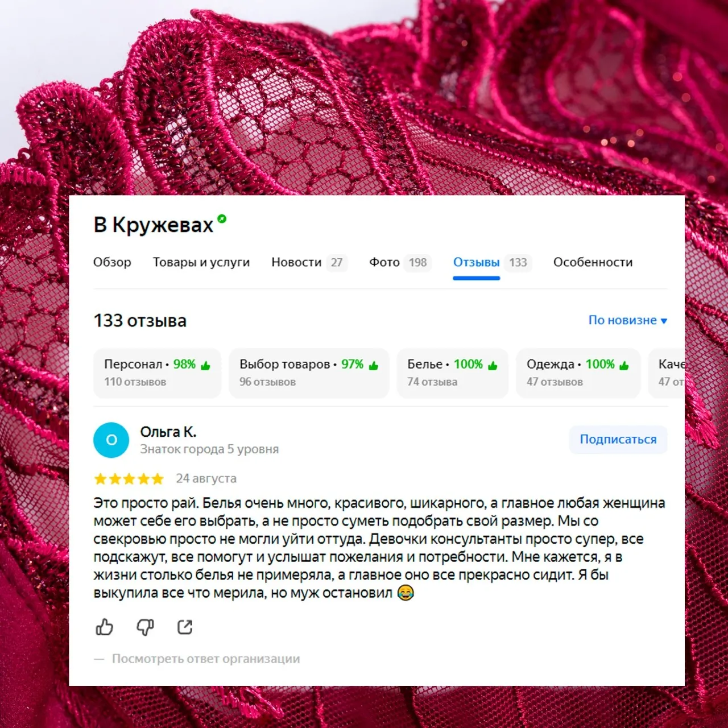Click the green thumb icon in the Персонал chip
Viewport: 728px width, 728px height.
(x=205, y=365)
